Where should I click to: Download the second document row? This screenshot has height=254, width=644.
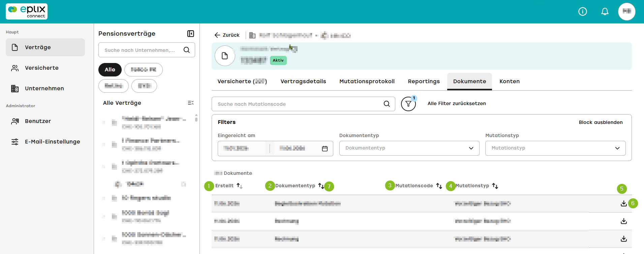point(624,221)
